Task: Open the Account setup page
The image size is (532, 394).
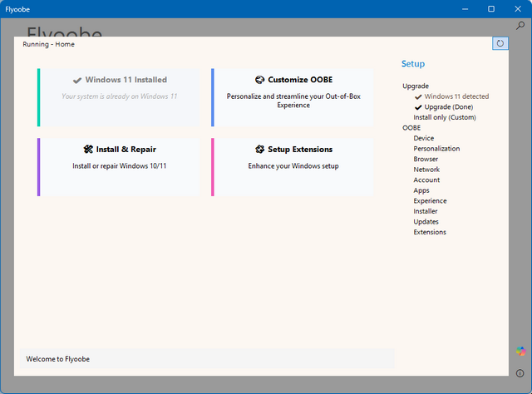Action: (x=426, y=180)
